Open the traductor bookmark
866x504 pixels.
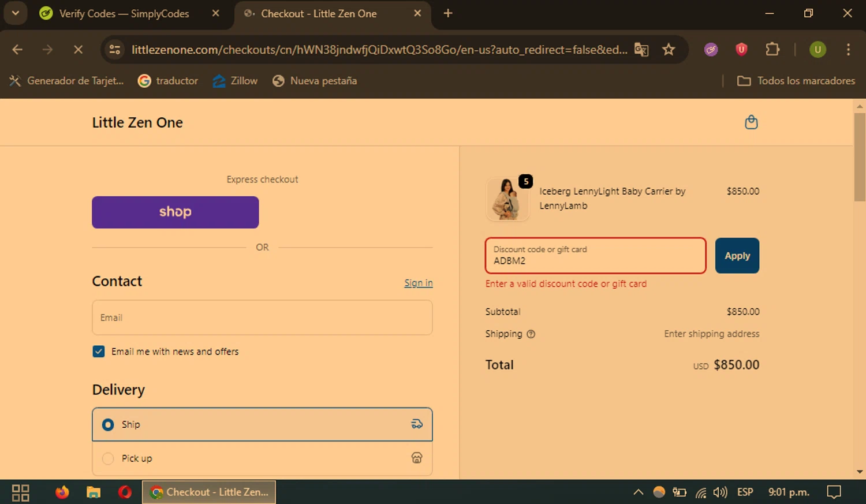[x=168, y=81]
